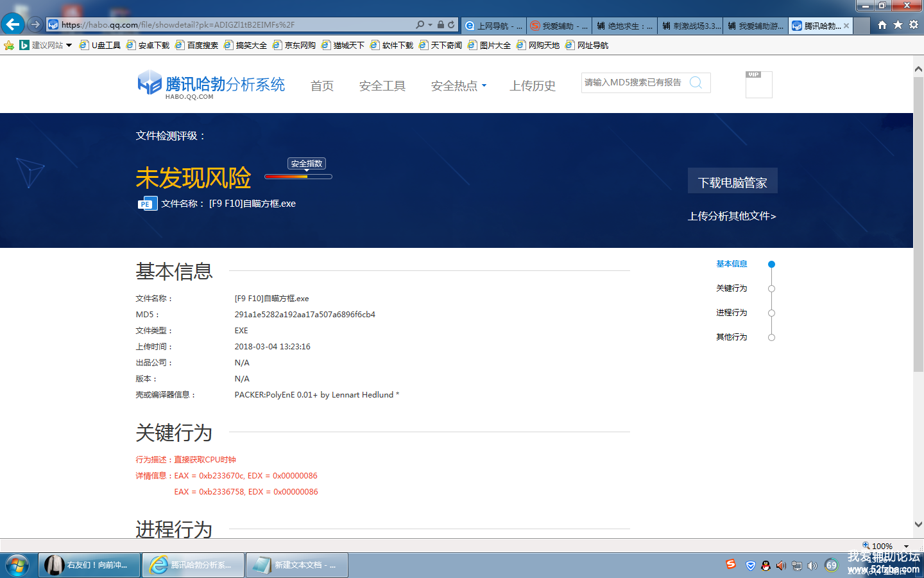
Task: Open 上传历史 in the site navigation
Action: tap(533, 85)
